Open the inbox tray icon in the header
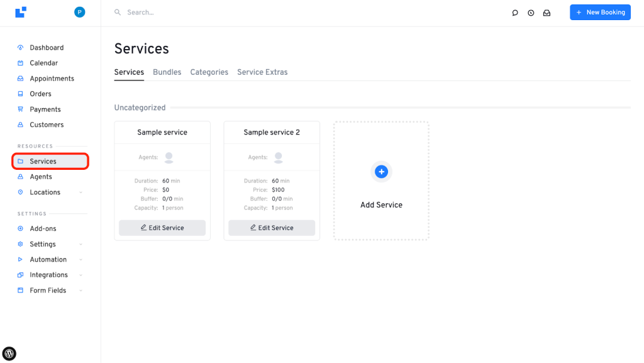 547,12
